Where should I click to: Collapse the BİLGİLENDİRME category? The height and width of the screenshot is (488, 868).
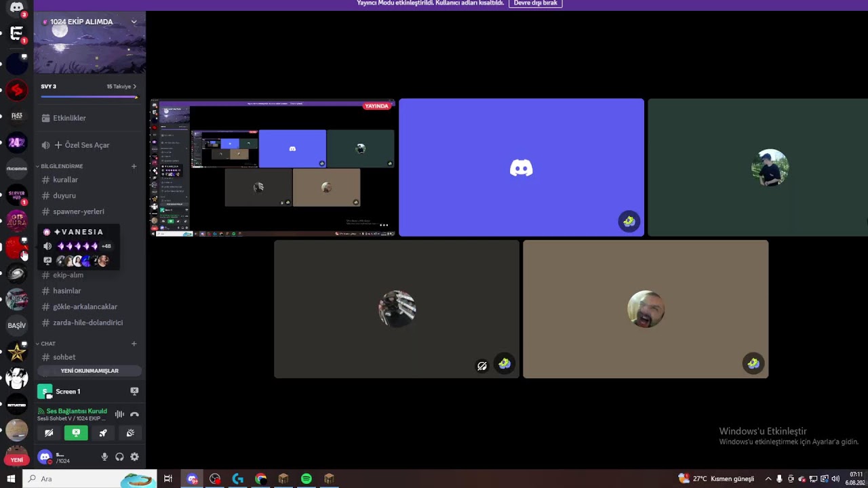click(60, 166)
